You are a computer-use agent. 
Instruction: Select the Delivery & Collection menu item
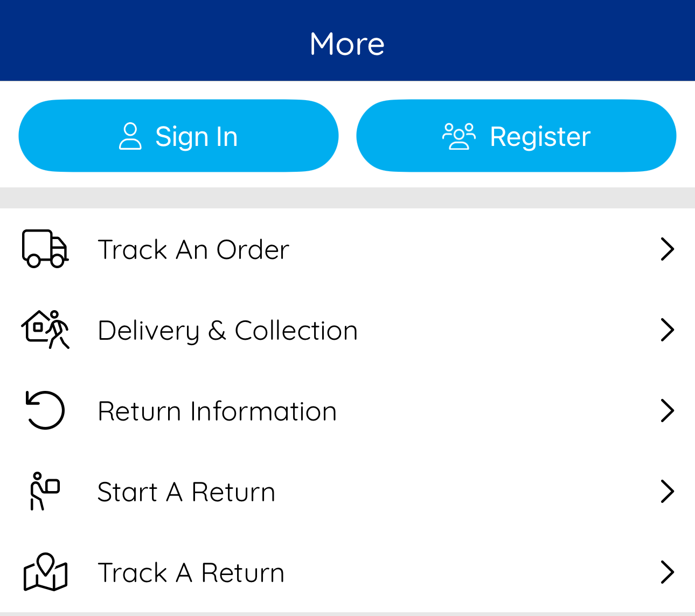coord(347,330)
